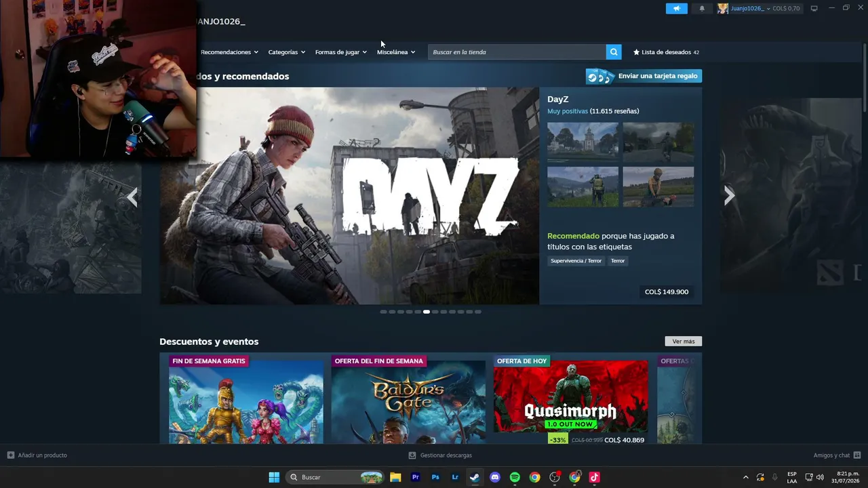Click the magnifier search button in Steam store

point(614,52)
